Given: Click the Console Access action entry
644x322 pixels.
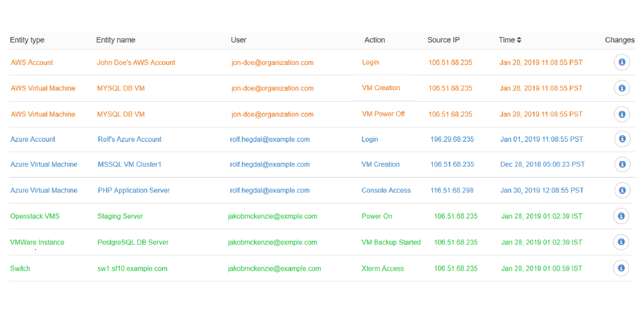Looking at the screenshot, I should click(386, 190).
